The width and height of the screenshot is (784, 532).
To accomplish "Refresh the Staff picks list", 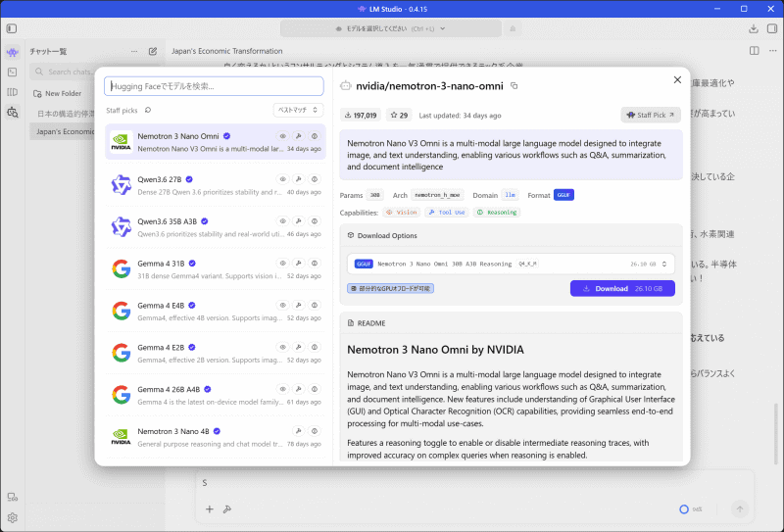I will (x=148, y=110).
